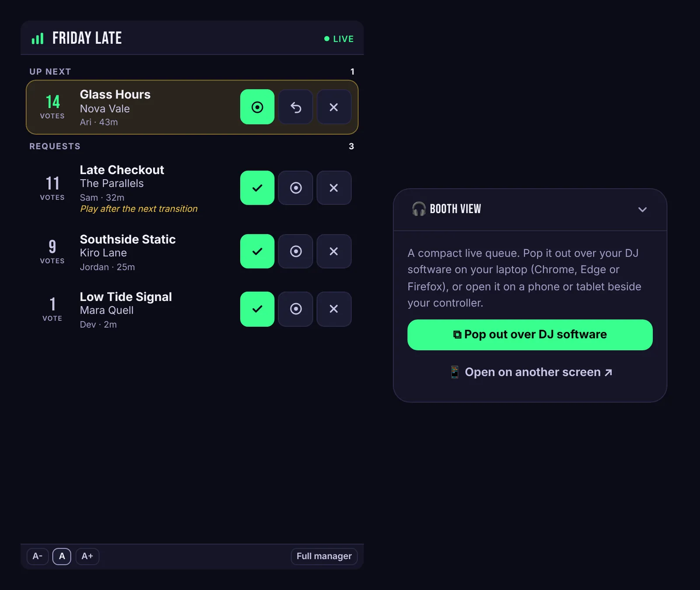The width and height of the screenshot is (700, 590).
Task: Click the REQUESTS section header
Action: point(55,147)
